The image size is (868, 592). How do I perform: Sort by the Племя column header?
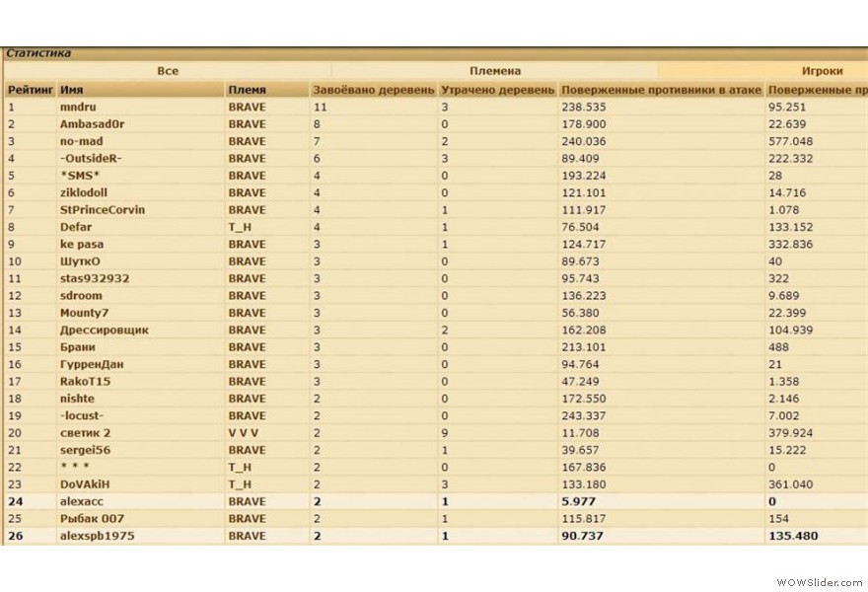[247, 88]
